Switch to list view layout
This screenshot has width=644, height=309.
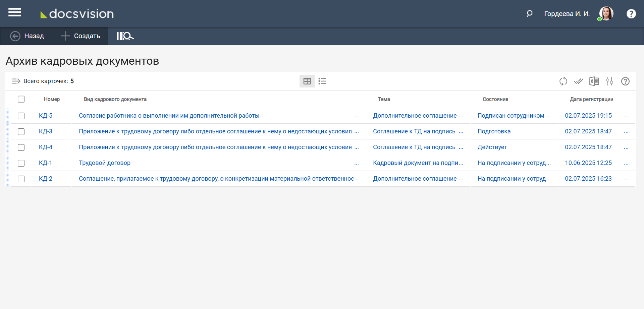click(x=322, y=81)
